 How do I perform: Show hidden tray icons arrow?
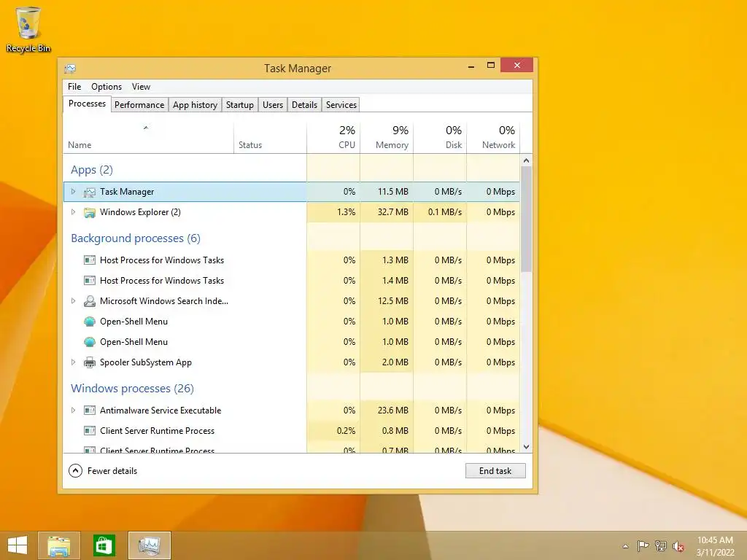(x=625, y=546)
